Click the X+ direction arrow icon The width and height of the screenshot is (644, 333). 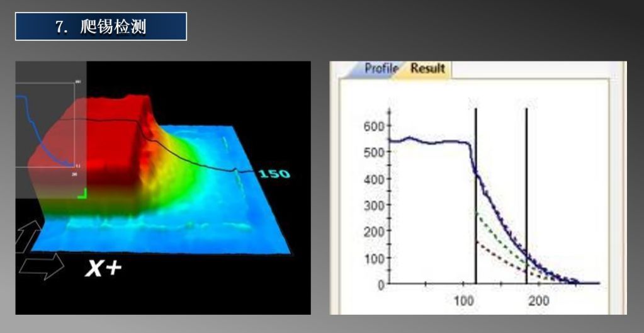point(42,266)
